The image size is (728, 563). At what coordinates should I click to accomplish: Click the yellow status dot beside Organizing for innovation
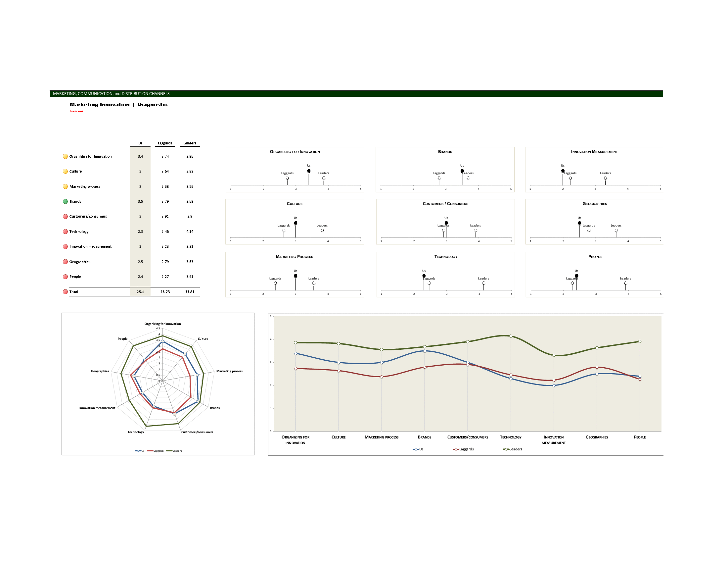tap(65, 156)
